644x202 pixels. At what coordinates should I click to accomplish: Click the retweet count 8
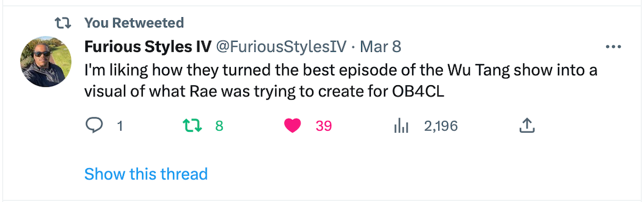[x=219, y=126]
